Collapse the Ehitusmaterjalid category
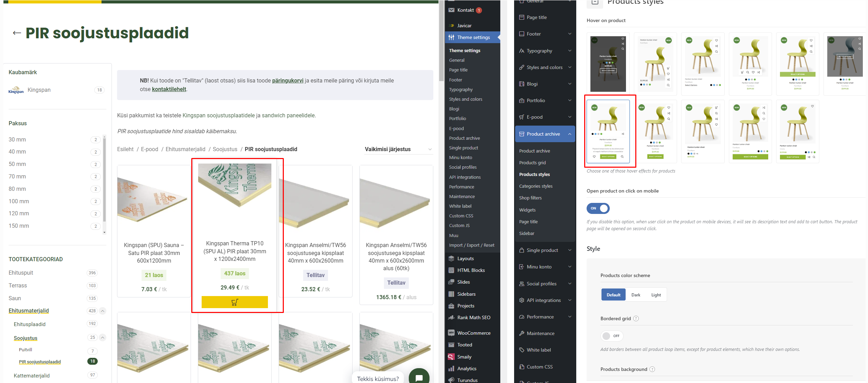The height and width of the screenshot is (383, 868). (103, 311)
